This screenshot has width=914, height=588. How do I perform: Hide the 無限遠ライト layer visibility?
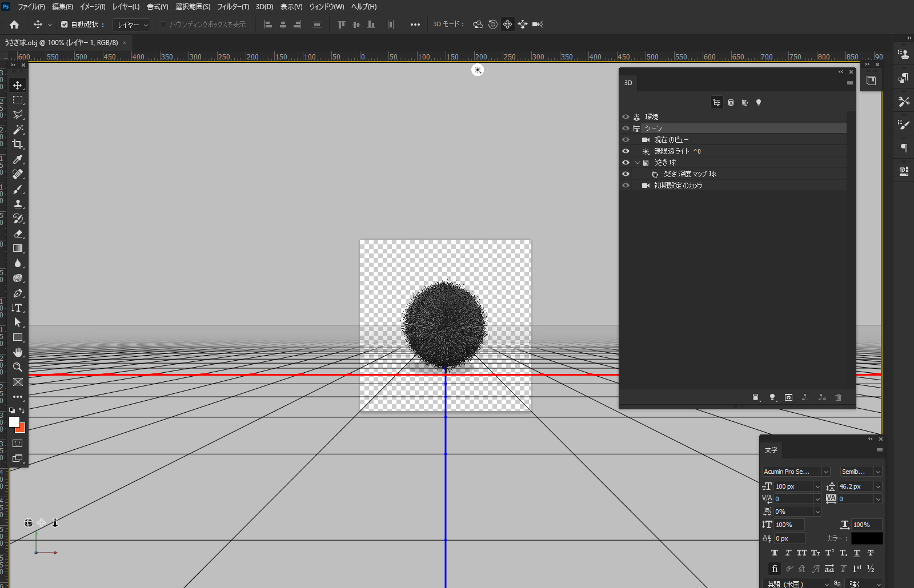(626, 151)
